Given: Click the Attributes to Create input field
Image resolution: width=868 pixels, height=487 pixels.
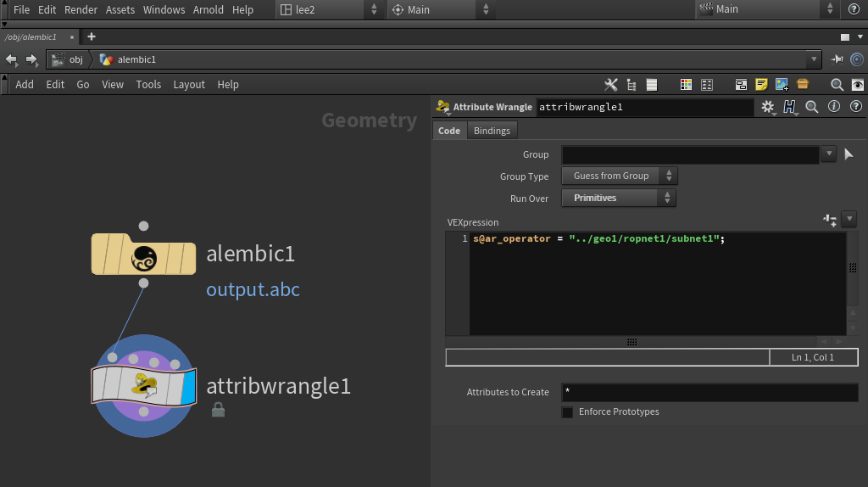Looking at the screenshot, I should [709, 393].
